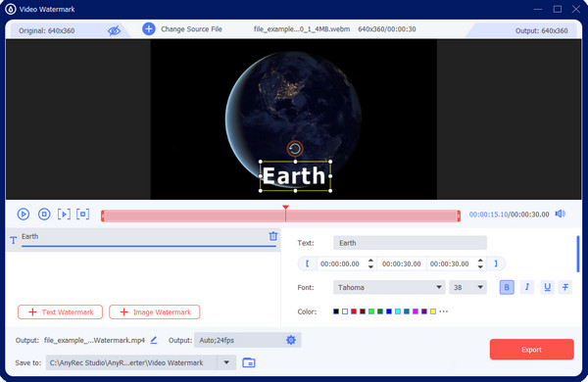588x382 pixels.
Task: Click the output filename file_example_...Watermark.mp4
Action: [94, 341]
